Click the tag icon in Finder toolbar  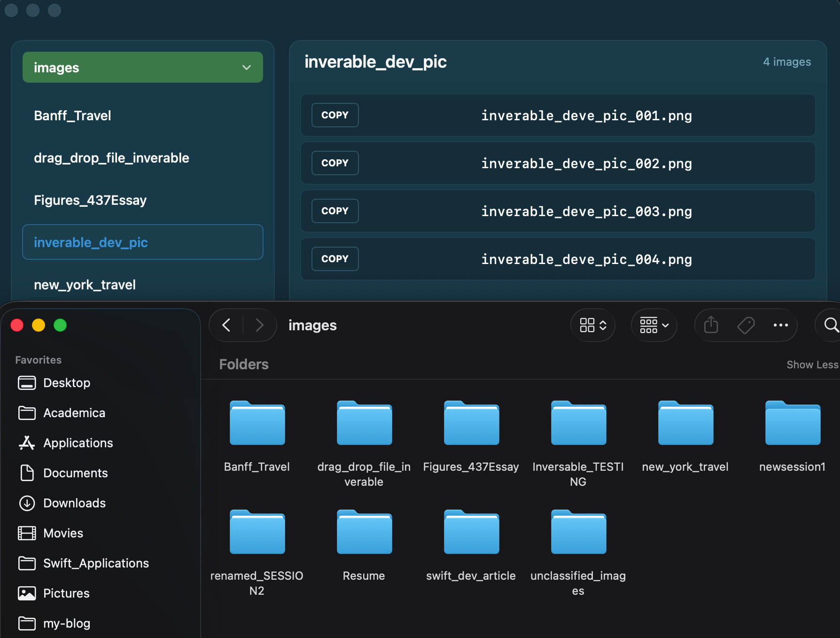[x=746, y=325]
